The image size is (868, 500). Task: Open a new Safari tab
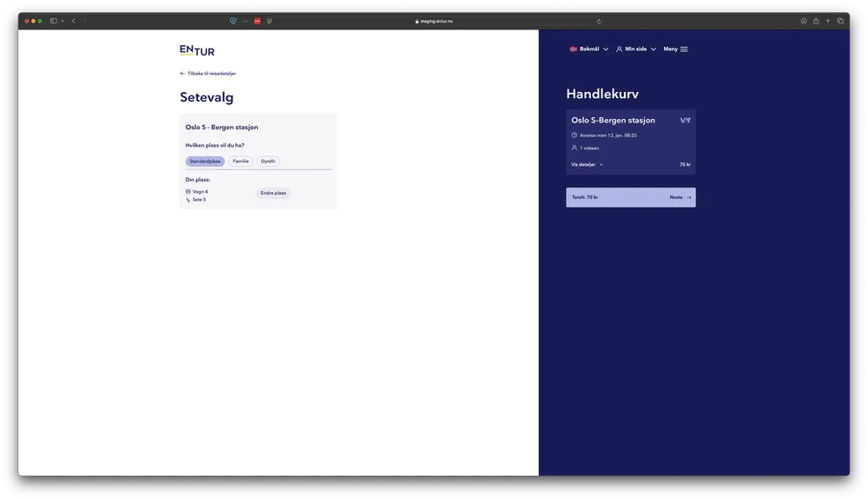[828, 21]
